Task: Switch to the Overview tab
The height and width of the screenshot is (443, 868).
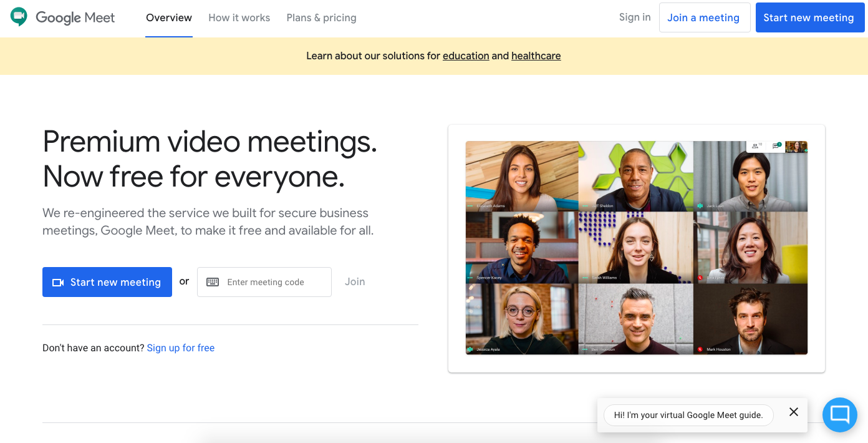Action: (x=169, y=17)
